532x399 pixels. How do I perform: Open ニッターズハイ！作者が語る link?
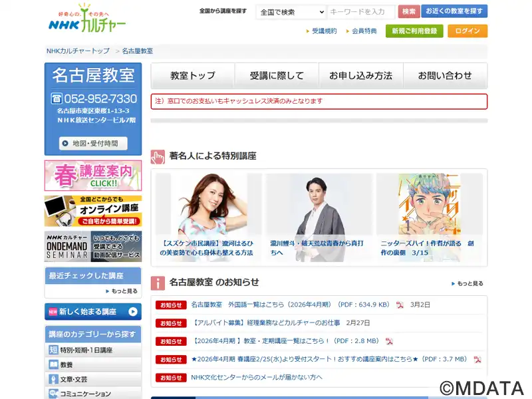point(428,248)
